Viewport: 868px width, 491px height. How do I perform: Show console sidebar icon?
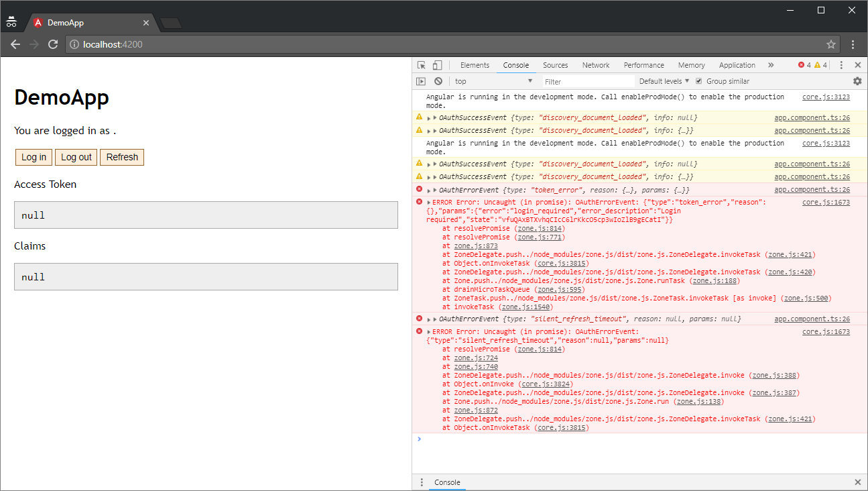421,81
